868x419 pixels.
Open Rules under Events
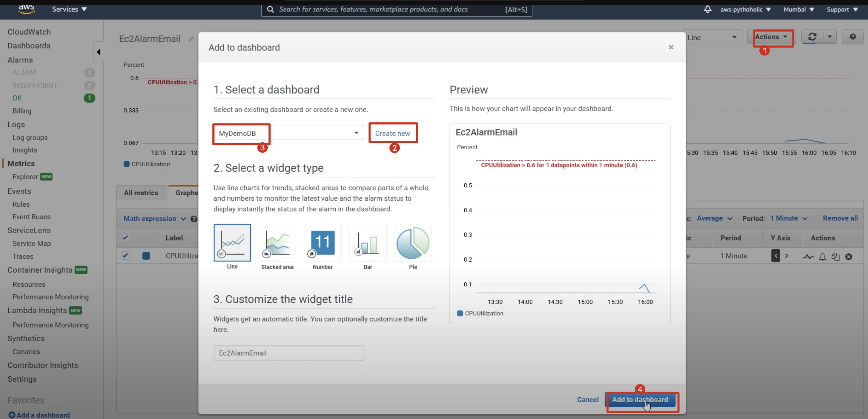click(x=21, y=204)
